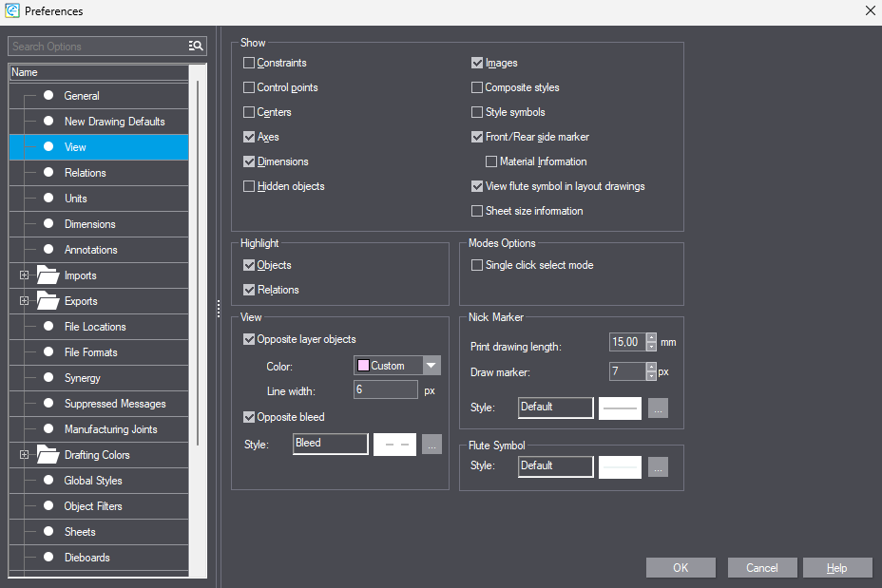This screenshot has height=588, width=882.
Task: Expand the Drafting Colors tree node
Action: click(x=24, y=455)
